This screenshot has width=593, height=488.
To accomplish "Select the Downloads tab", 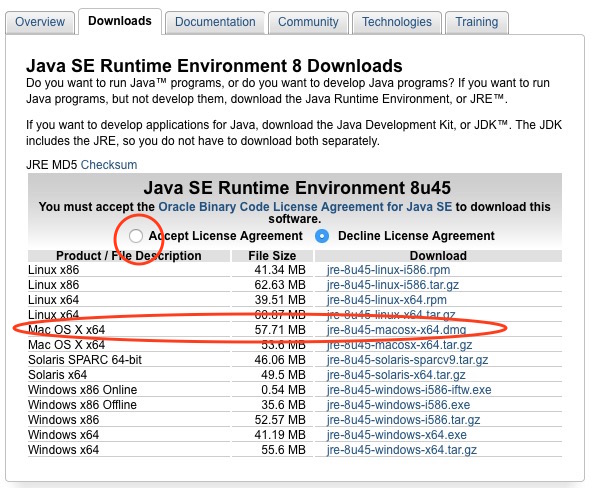I will tap(120, 21).
